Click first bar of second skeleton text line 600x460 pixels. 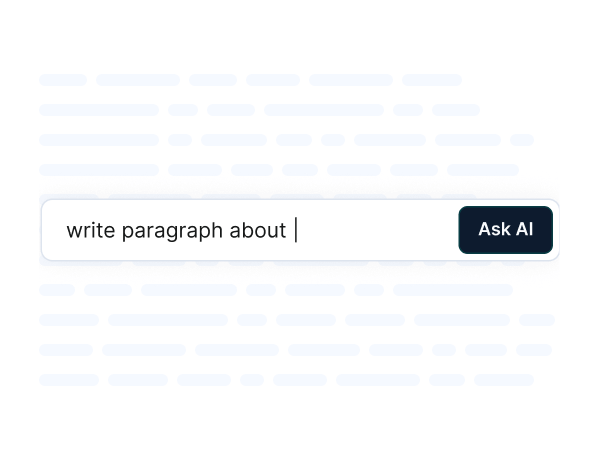[x=99, y=110]
